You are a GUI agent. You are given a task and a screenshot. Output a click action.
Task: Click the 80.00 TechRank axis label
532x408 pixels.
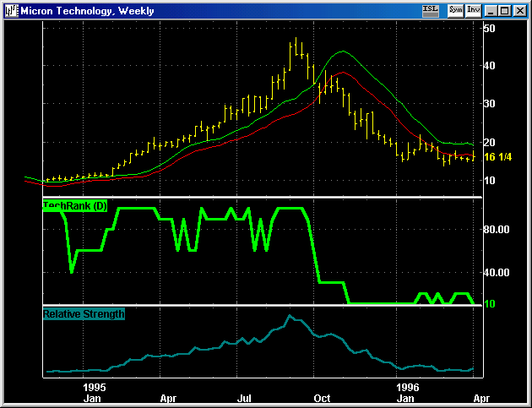[x=497, y=230]
